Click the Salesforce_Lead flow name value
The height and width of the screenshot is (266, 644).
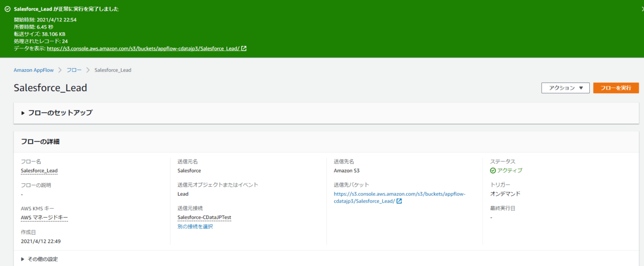click(x=39, y=171)
